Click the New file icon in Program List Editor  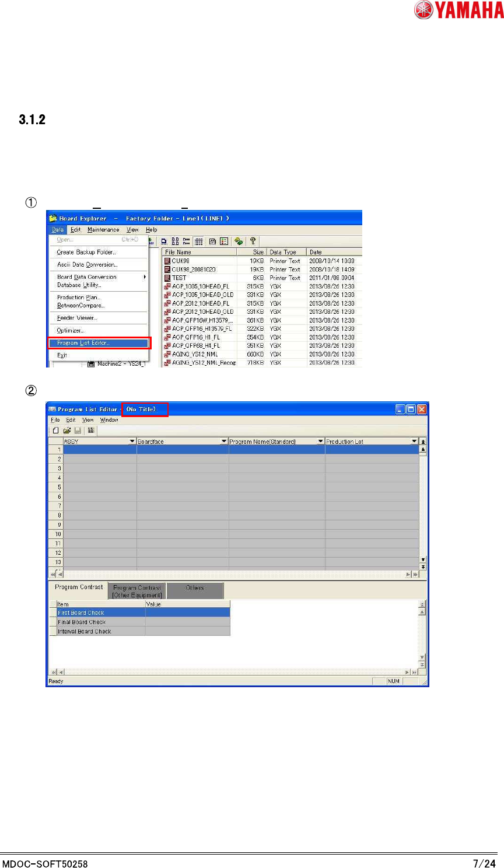click(x=56, y=430)
